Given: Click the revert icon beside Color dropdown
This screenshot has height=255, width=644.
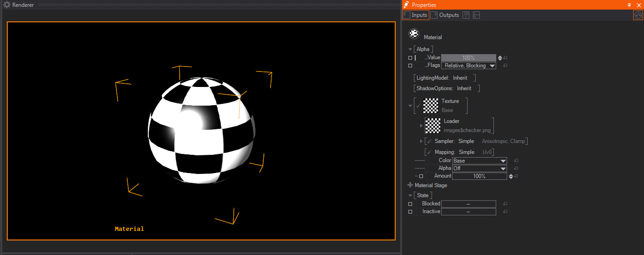Looking at the screenshot, I should [516, 161].
